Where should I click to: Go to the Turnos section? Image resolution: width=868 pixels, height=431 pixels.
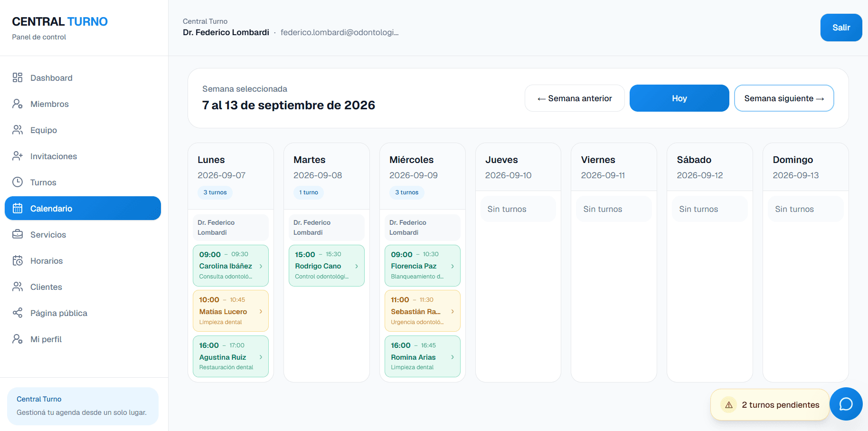click(83, 182)
